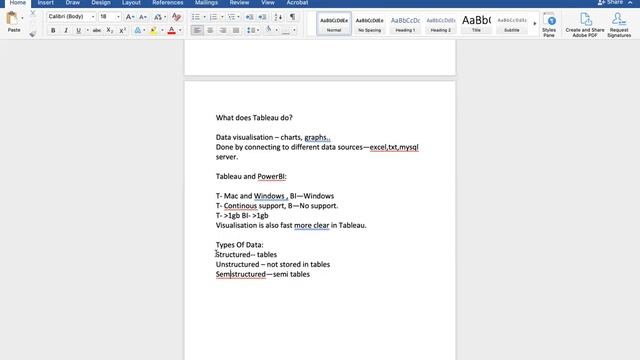Click the "Types Of Data:" line
640x360 pixels.
point(240,245)
